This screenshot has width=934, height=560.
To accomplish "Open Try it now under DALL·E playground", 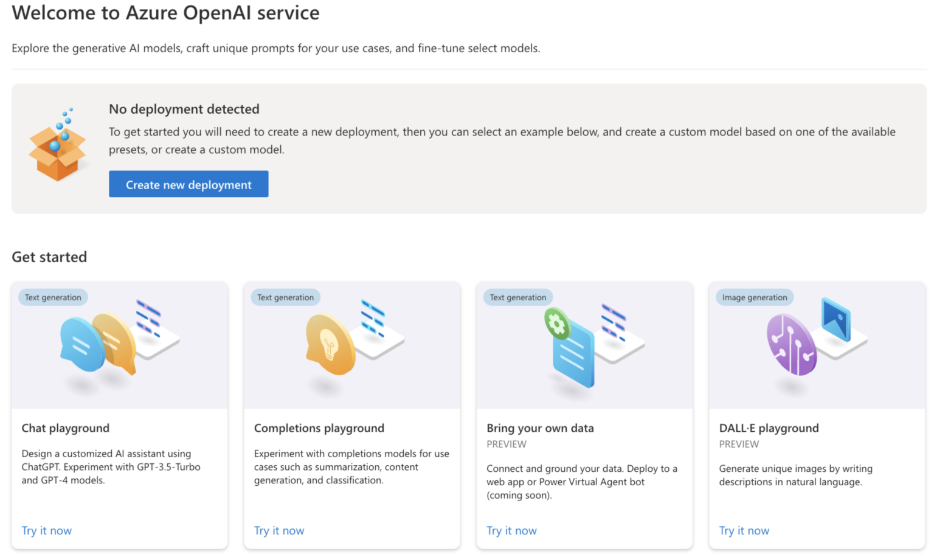I will coord(744,531).
